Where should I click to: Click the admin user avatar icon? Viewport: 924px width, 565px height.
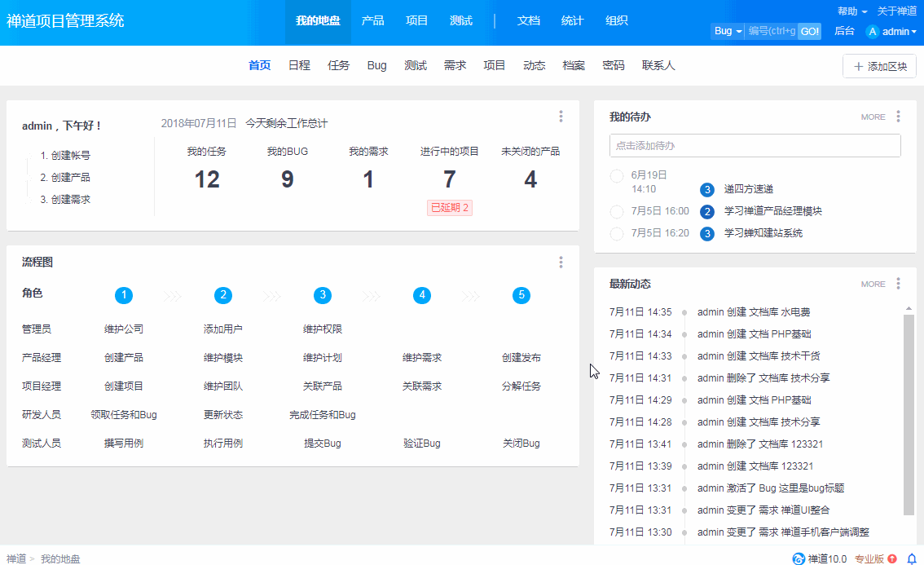click(x=873, y=32)
